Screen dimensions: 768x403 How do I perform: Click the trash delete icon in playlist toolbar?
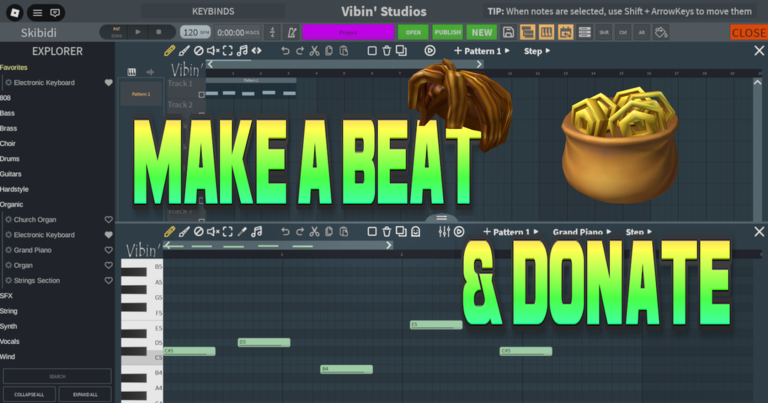point(386,51)
